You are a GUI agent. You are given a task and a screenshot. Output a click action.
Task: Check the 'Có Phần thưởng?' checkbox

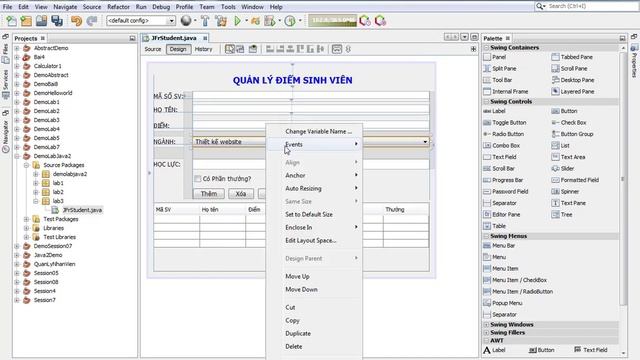click(x=198, y=179)
